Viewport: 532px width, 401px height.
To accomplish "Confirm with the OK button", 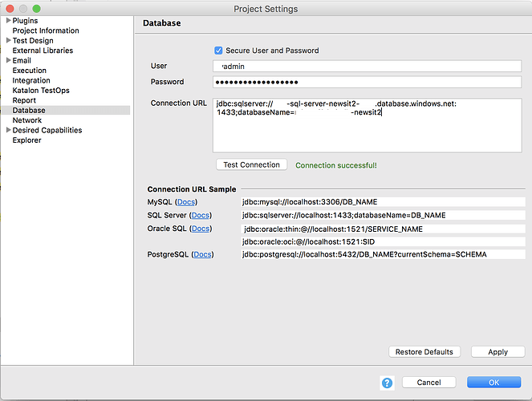I will (x=493, y=383).
